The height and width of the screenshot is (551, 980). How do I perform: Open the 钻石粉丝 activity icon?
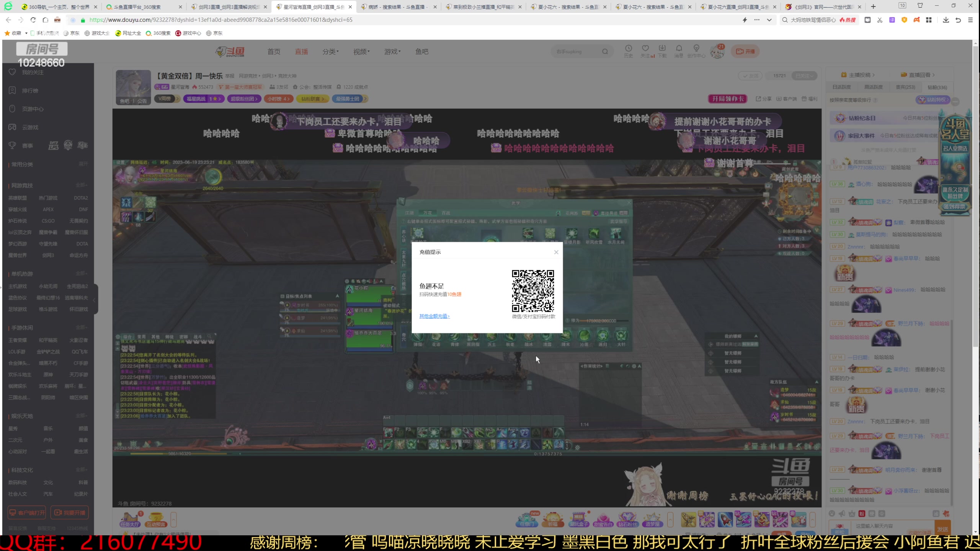coord(627,520)
